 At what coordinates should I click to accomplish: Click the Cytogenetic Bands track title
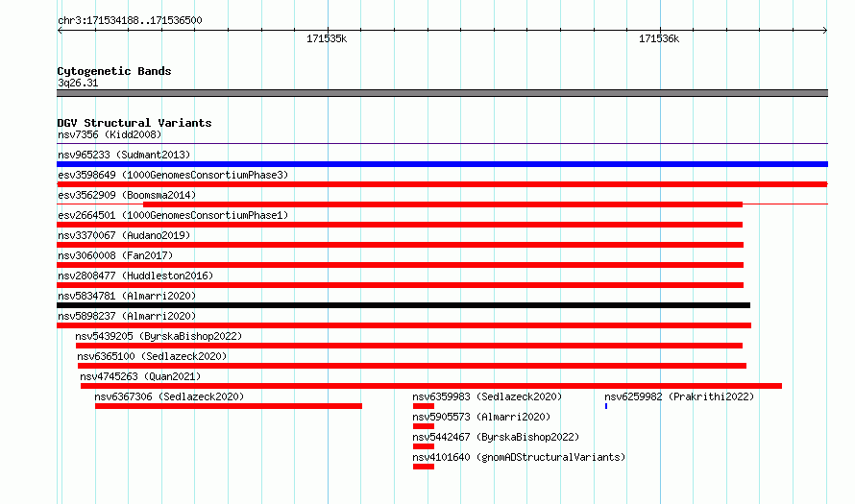[x=114, y=71]
